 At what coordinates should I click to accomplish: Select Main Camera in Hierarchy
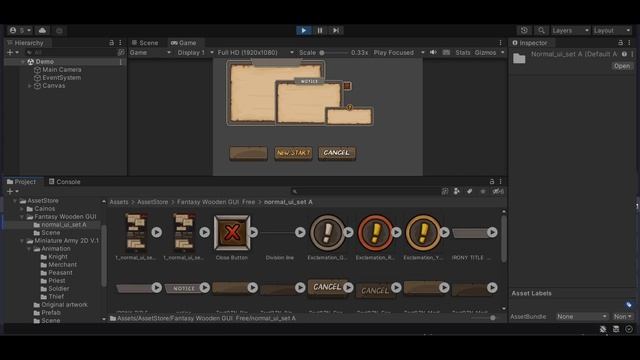(62, 70)
